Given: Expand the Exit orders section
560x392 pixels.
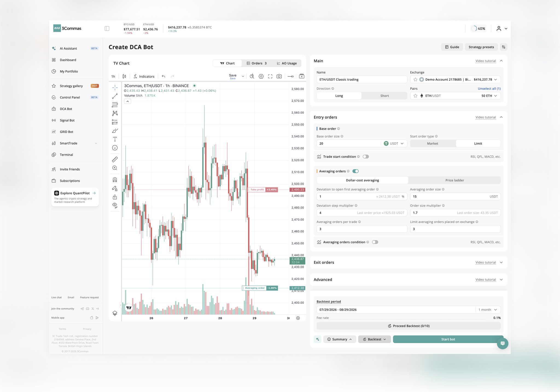Looking at the screenshot, I should (501, 262).
